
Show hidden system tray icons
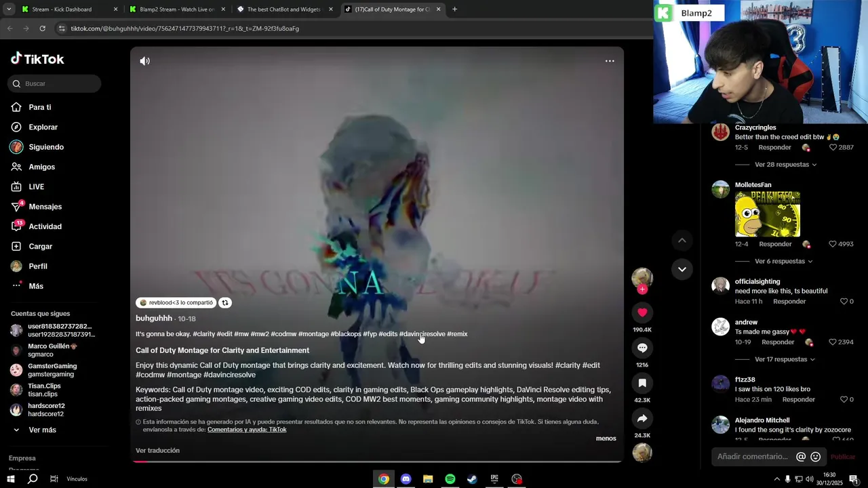click(x=776, y=479)
